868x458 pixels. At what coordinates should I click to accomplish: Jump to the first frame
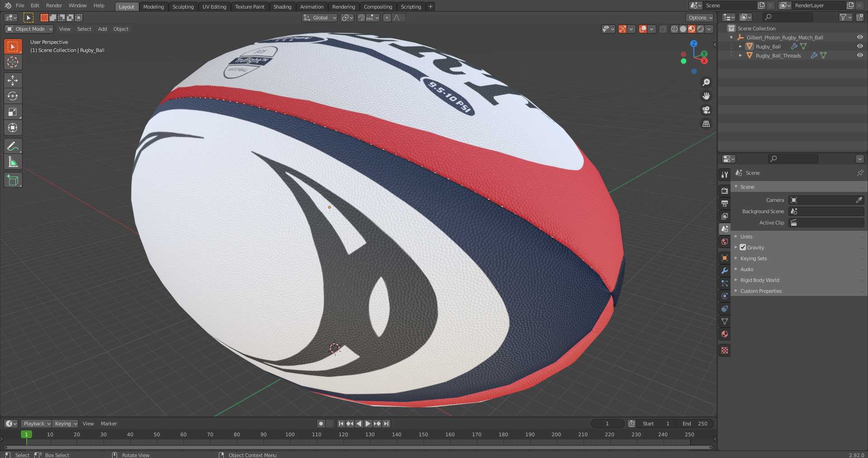pyautogui.click(x=341, y=424)
